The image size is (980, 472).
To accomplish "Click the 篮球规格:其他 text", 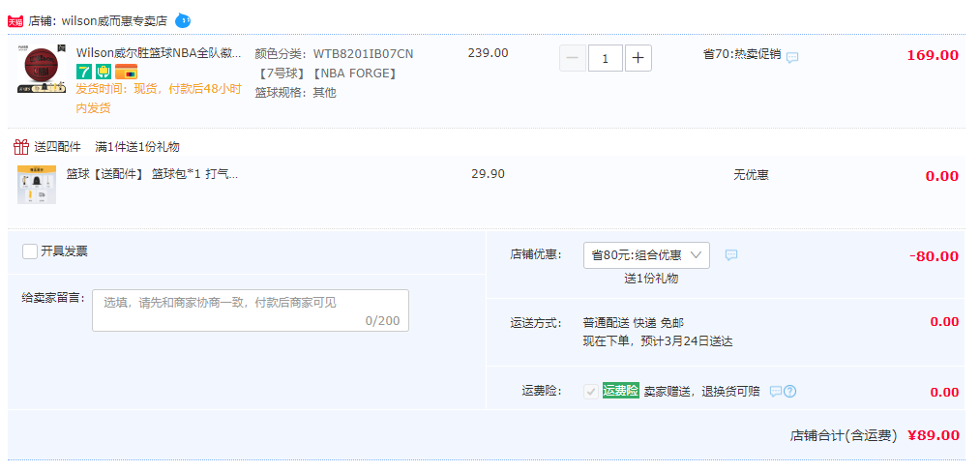I will point(296,93).
